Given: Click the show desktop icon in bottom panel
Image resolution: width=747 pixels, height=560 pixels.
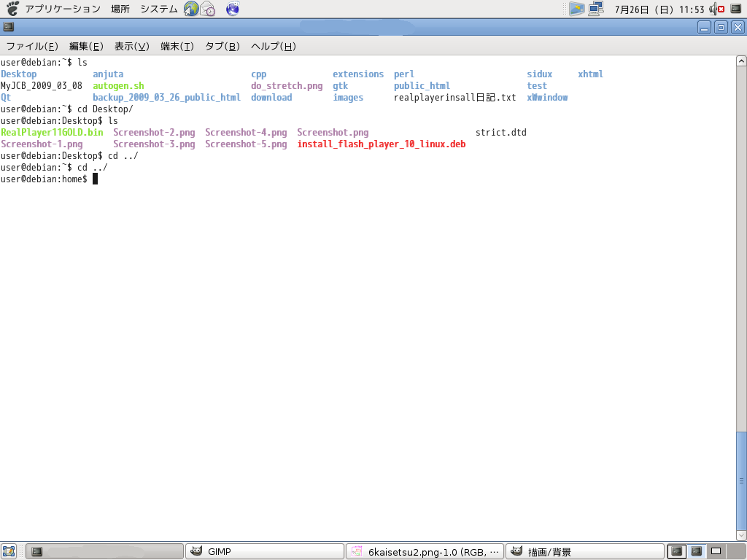Looking at the screenshot, I should point(9,551).
